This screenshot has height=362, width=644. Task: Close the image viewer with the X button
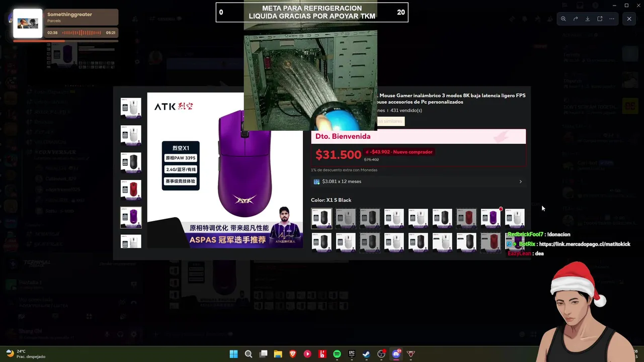(x=629, y=19)
